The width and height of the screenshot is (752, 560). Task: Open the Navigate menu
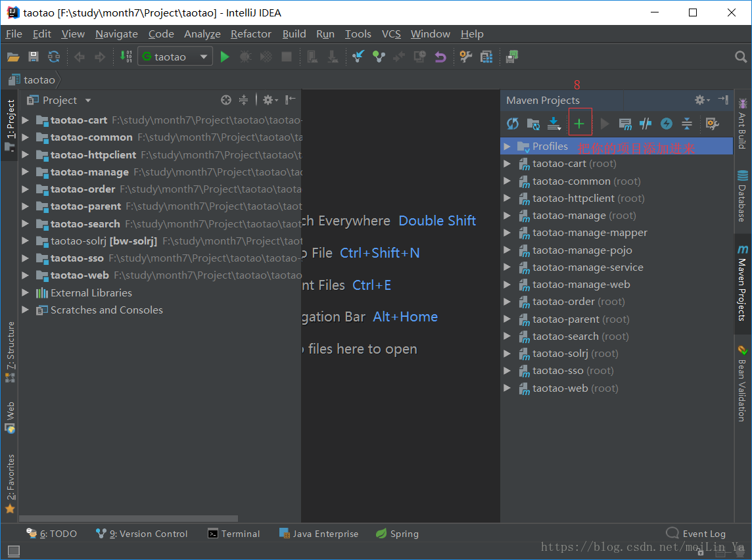(116, 34)
